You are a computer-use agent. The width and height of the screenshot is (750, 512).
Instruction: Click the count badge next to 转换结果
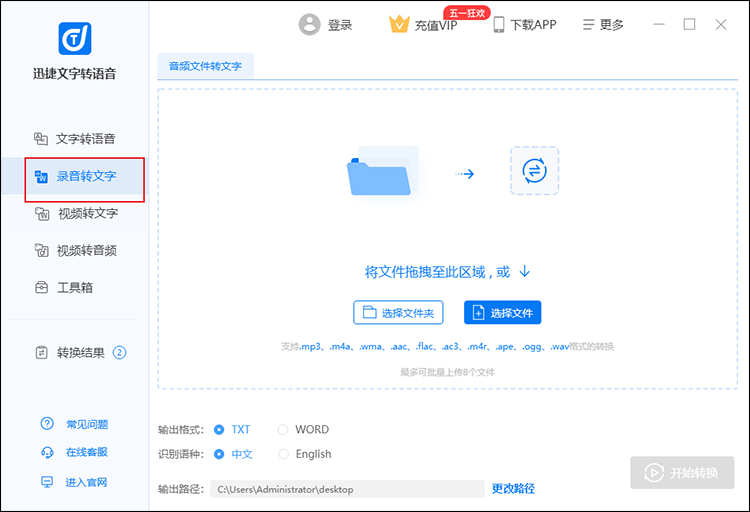coord(119,353)
